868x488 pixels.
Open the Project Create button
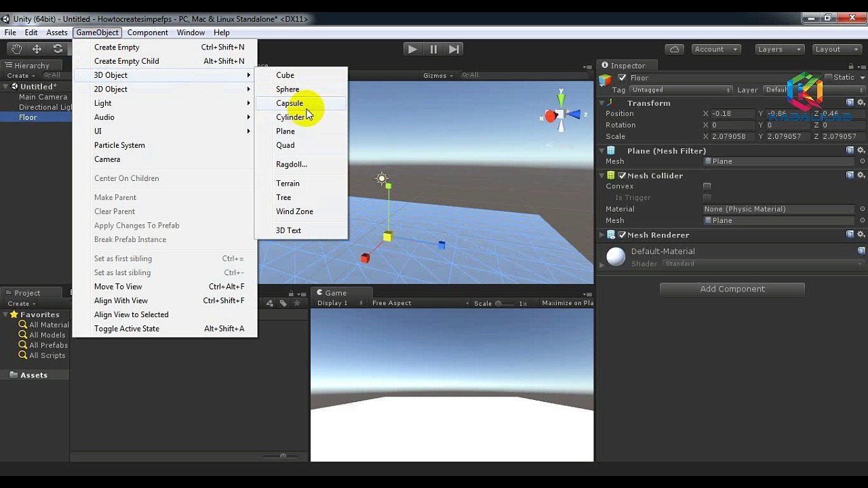click(x=22, y=304)
